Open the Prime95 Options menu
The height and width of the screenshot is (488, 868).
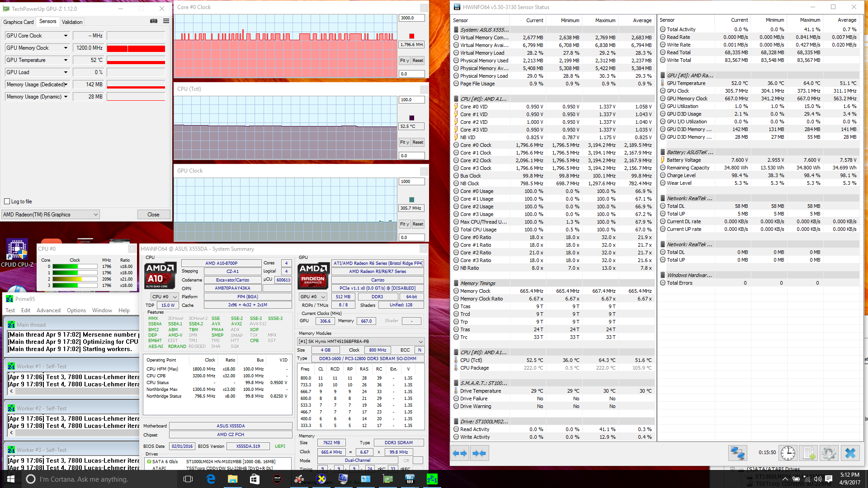point(76,310)
